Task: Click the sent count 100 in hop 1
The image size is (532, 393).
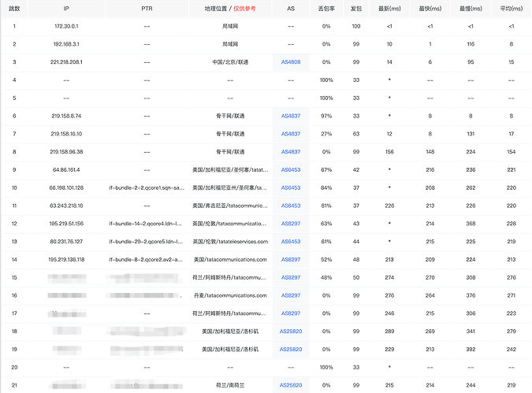Action: click(356, 27)
